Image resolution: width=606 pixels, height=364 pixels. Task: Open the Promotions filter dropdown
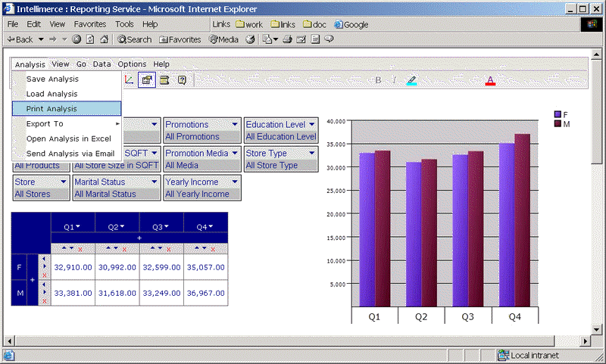point(235,124)
